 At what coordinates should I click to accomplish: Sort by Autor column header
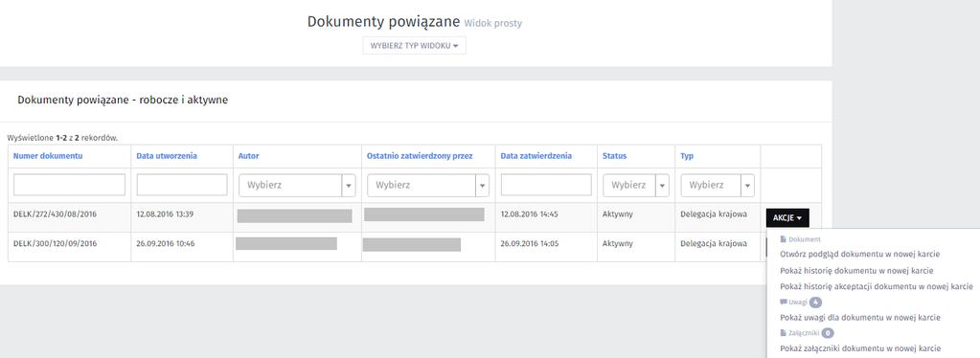point(249,156)
